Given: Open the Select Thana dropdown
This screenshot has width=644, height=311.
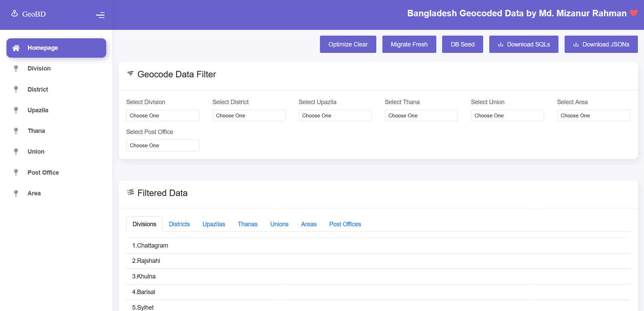Looking at the screenshot, I should [x=421, y=115].
